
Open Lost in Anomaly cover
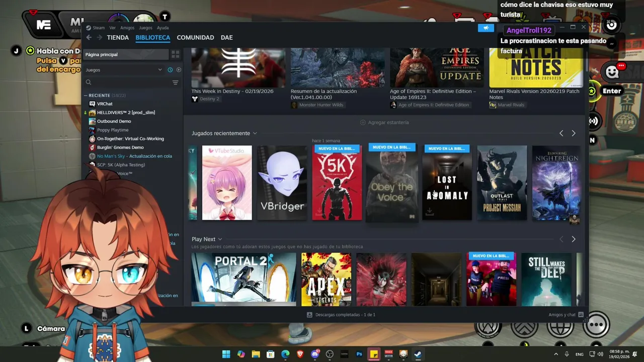pyautogui.click(x=447, y=183)
